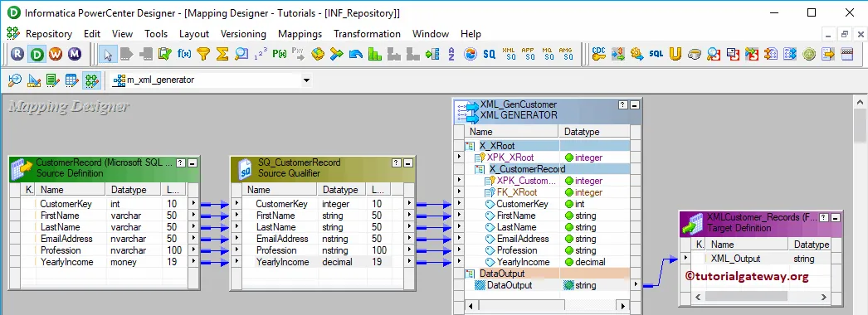Add a Filter transformation funnel icon

click(x=203, y=54)
